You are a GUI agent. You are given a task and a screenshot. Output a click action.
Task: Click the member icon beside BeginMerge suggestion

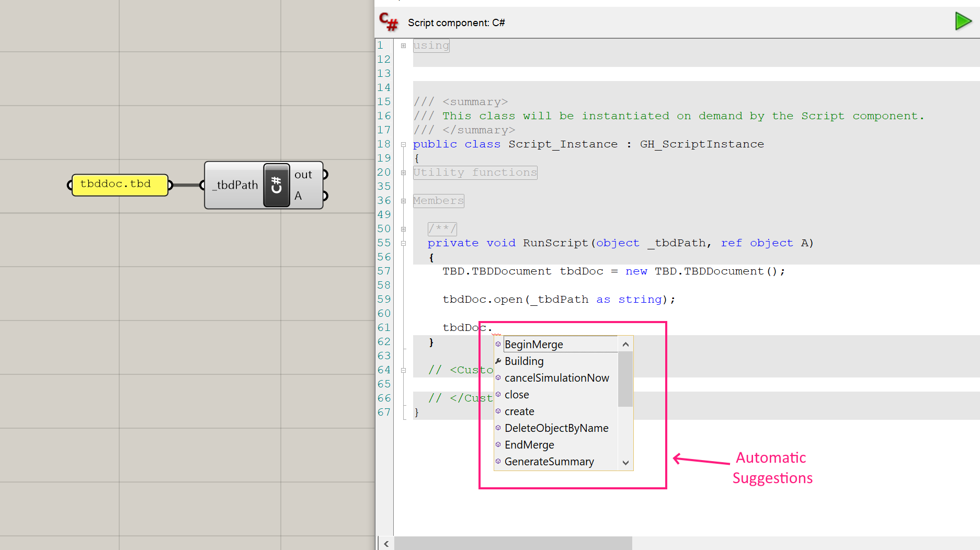(498, 344)
